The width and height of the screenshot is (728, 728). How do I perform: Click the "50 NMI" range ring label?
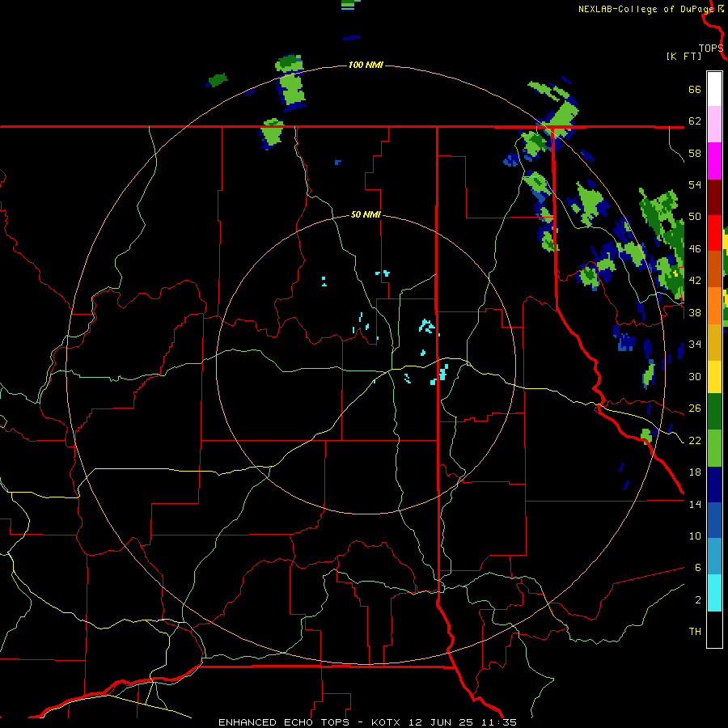coord(366,214)
